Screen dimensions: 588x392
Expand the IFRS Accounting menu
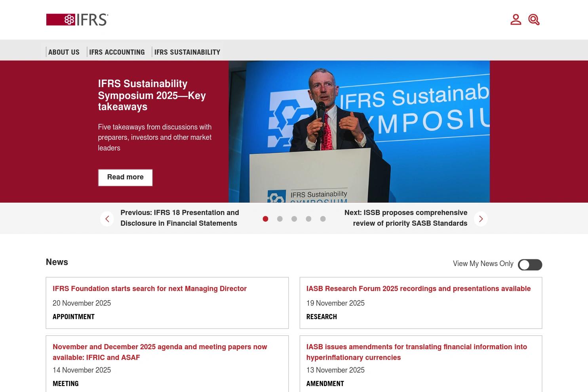(x=117, y=52)
